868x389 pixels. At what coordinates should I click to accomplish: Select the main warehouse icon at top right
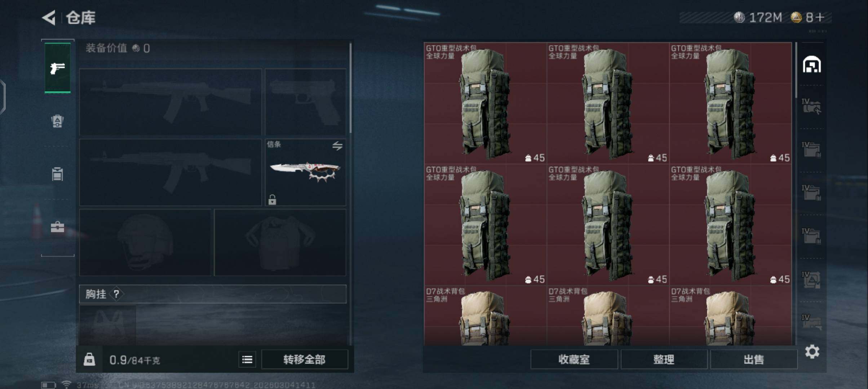click(x=812, y=64)
